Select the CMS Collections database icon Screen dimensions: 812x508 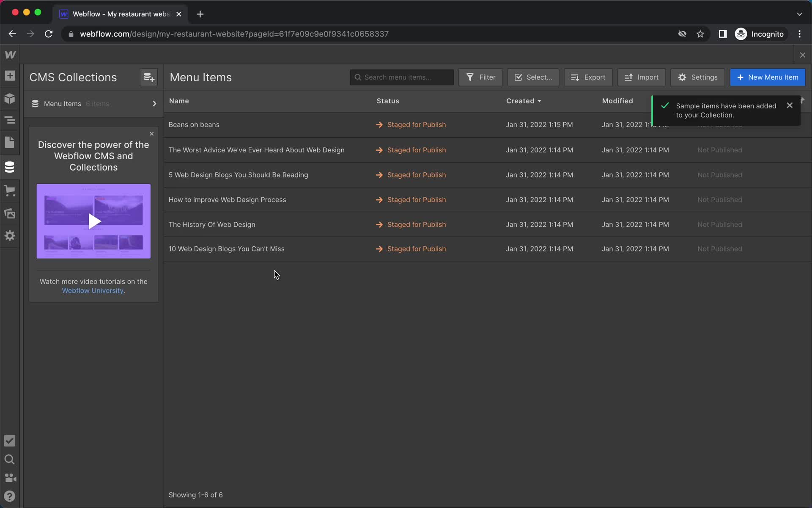(x=10, y=167)
